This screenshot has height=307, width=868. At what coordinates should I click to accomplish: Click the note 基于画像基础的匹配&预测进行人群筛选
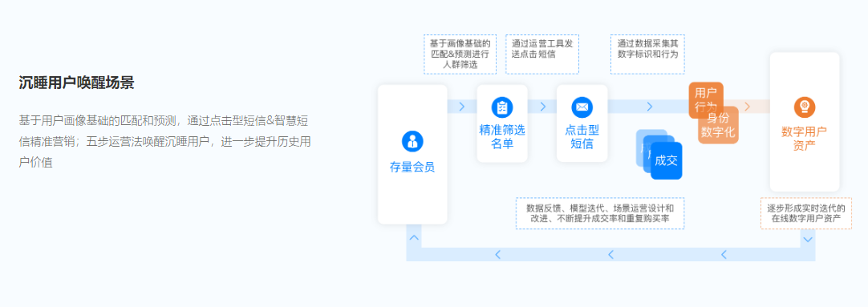point(460,55)
